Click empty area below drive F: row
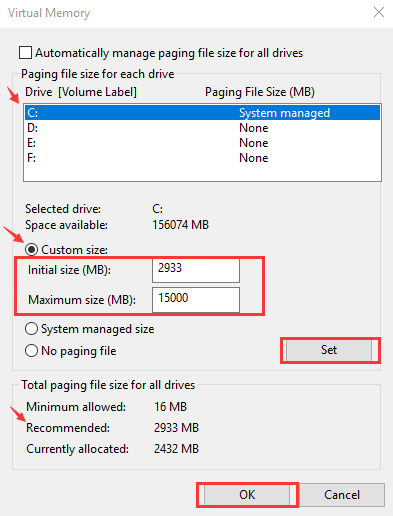The image size is (393, 516). (202, 173)
